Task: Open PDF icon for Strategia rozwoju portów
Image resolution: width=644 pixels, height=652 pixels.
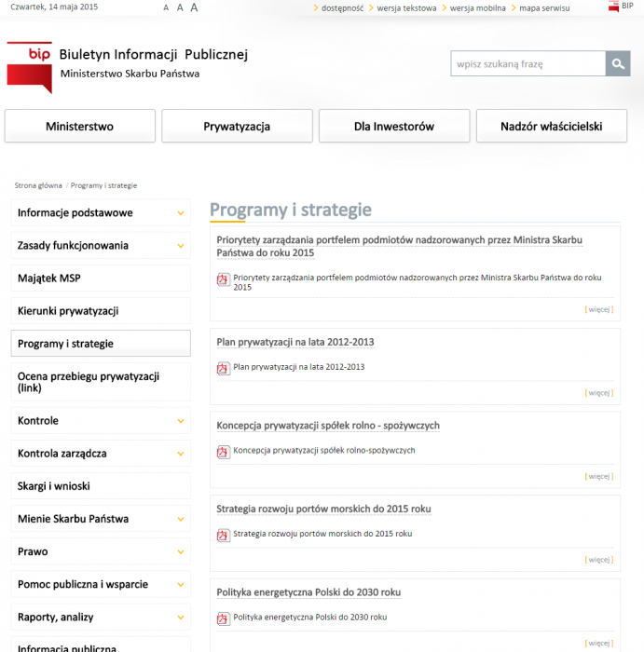Action: 224,536
